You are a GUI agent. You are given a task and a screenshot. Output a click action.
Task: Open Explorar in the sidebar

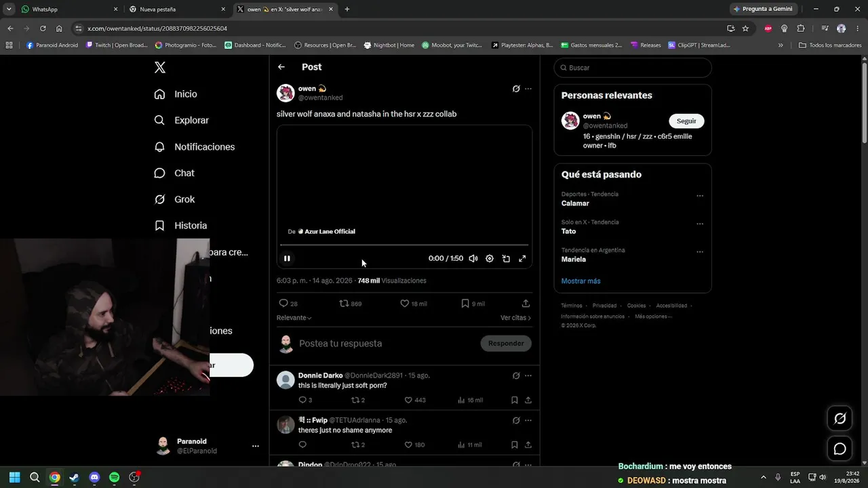(x=182, y=120)
